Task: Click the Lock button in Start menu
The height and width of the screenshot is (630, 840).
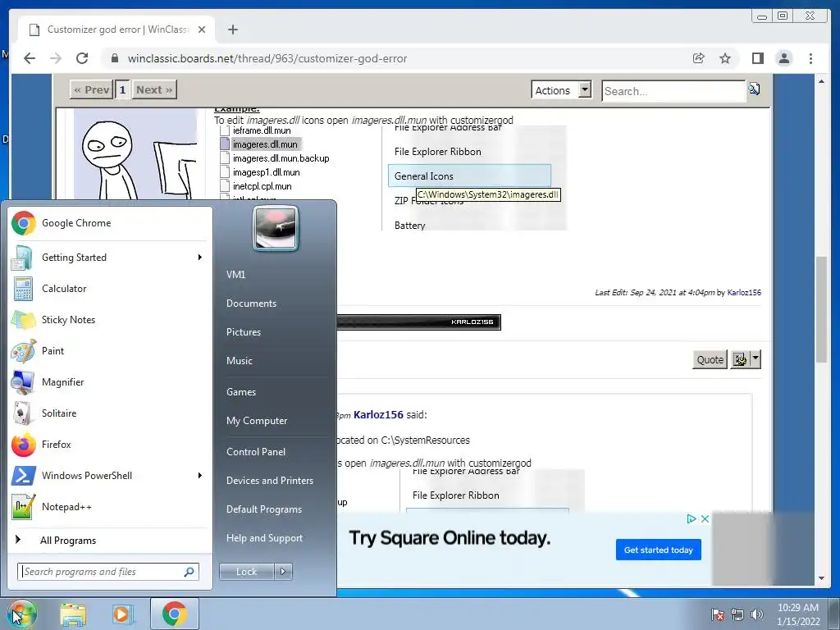Action: click(246, 572)
